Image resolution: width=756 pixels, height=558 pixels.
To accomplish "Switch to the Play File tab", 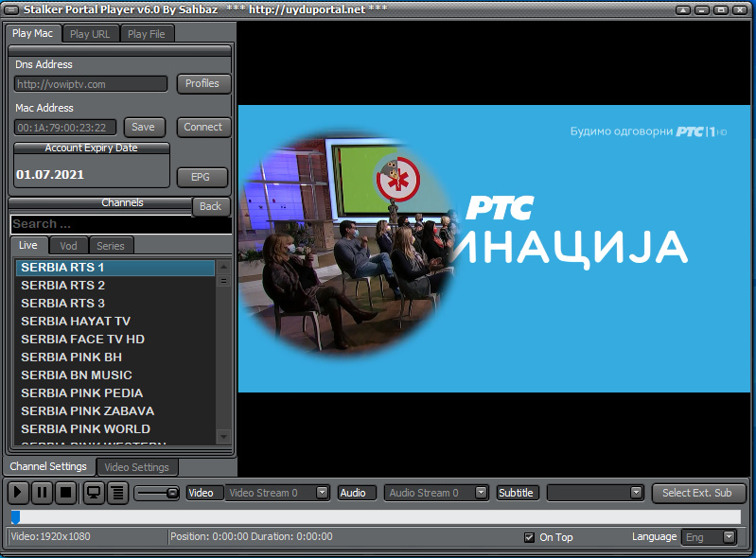I will tap(147, 34).
